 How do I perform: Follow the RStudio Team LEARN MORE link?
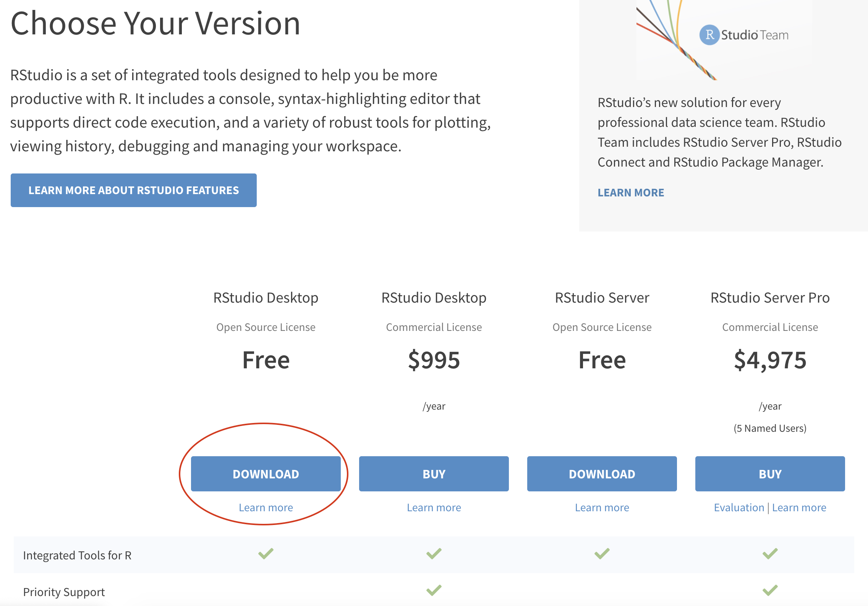pyautogui.click(x=631, y=193)
